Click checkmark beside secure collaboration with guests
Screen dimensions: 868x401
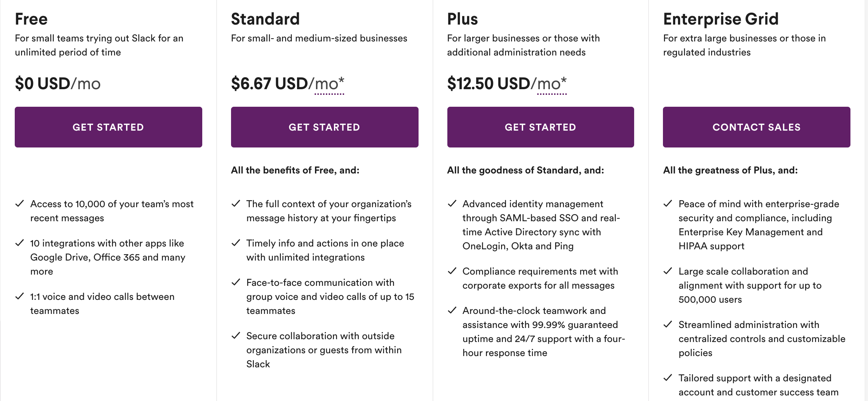236,335
